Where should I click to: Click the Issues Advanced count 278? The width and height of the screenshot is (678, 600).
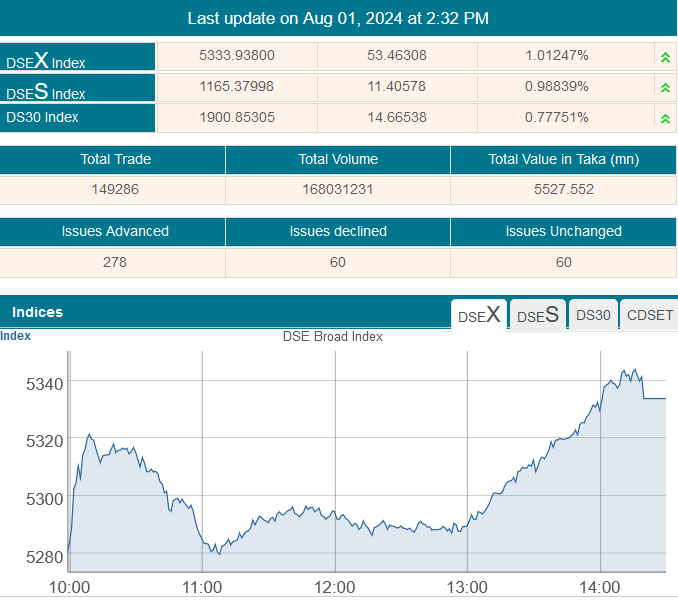[112, 262]
